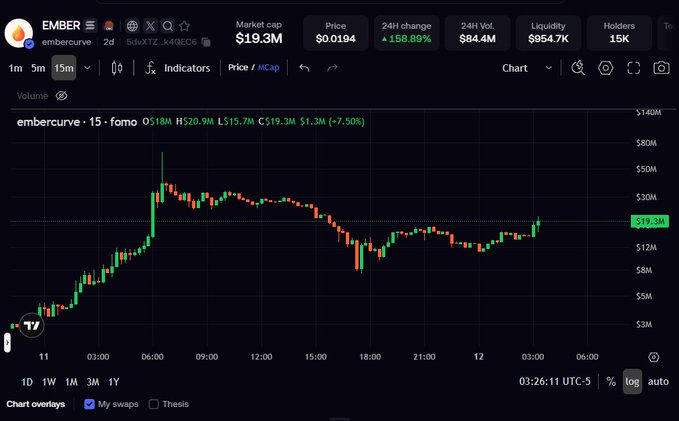
Task: Click the Liquidity $954.7K card
Action: tap(548, 33)
